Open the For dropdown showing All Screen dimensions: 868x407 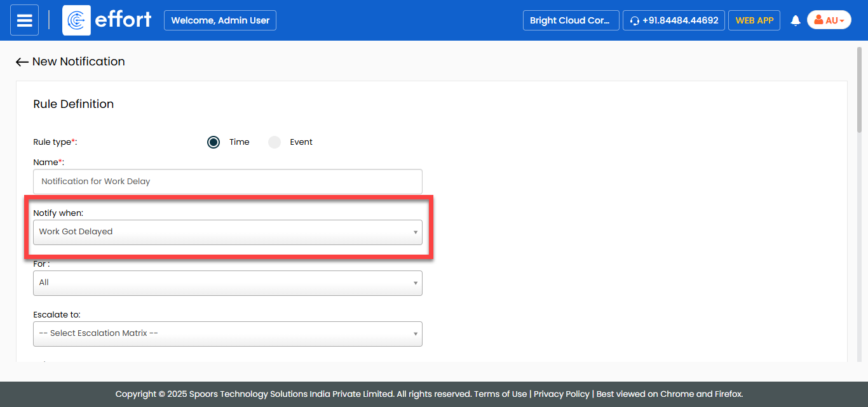tap(227, 283)
